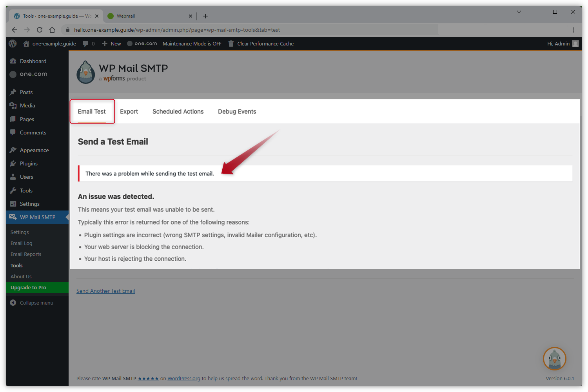Click the admin avatar next to Hi, Admin
Screen dimensions: 588x392
click(x=575, y=44)
